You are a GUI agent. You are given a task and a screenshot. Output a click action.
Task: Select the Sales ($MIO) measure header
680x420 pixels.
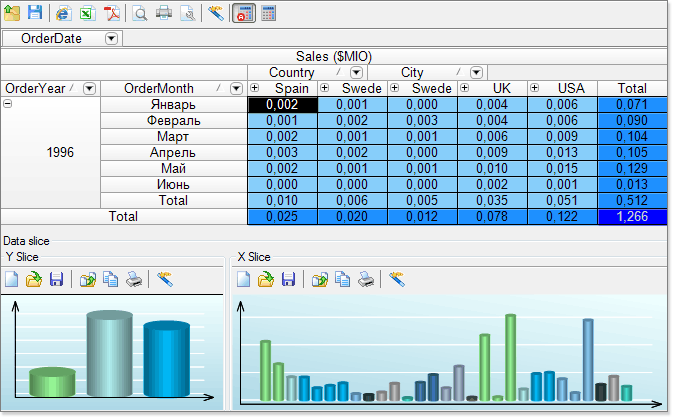pyautogui.click(x=334, y=56)
